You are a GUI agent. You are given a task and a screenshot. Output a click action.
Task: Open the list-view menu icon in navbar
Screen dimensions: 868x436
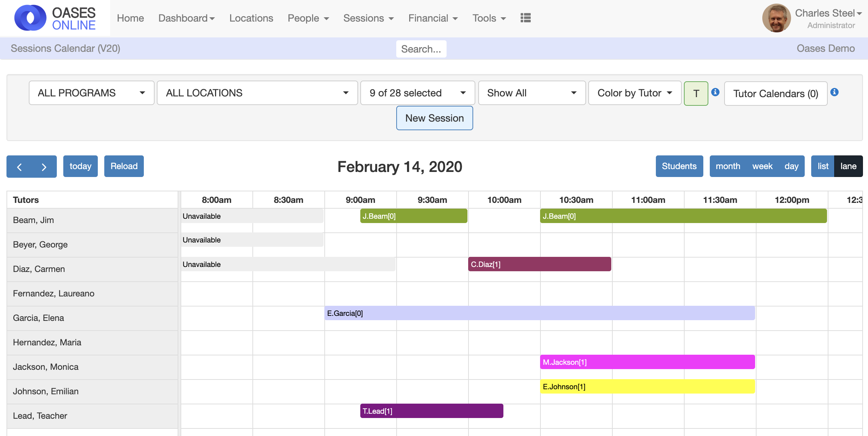click(525, 18)
